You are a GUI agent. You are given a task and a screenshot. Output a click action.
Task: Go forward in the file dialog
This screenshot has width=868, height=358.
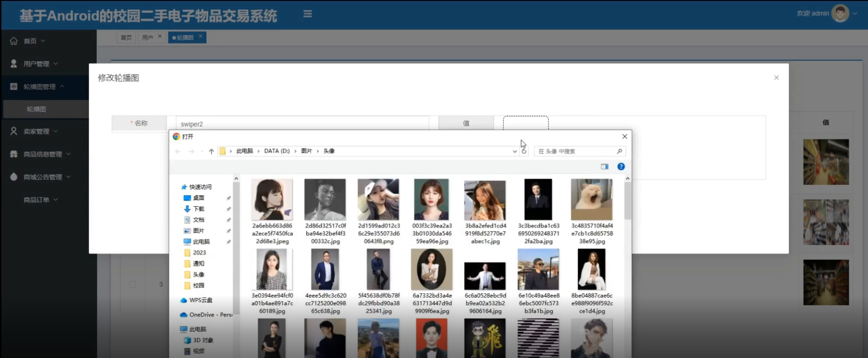[x=191, y=151]
